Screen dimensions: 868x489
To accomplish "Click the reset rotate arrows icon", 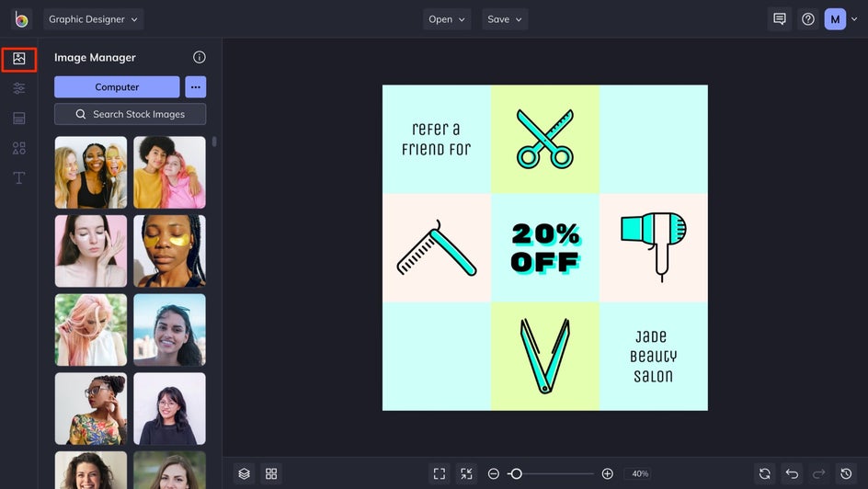I will click(765, 473).
